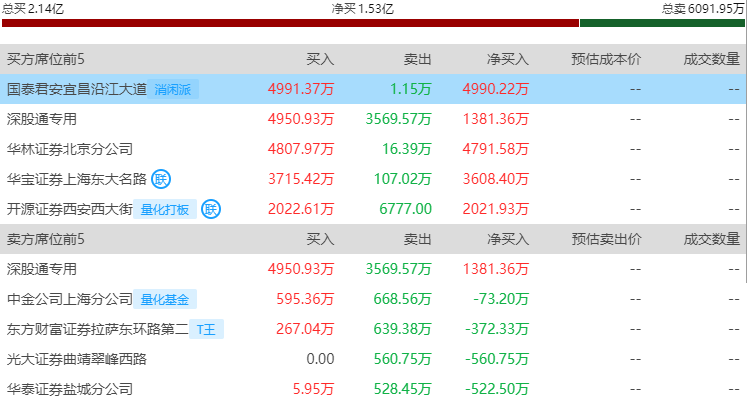Click the 联 icon next to 量化打板
The image size is (747, 397).
pos(211,209)
